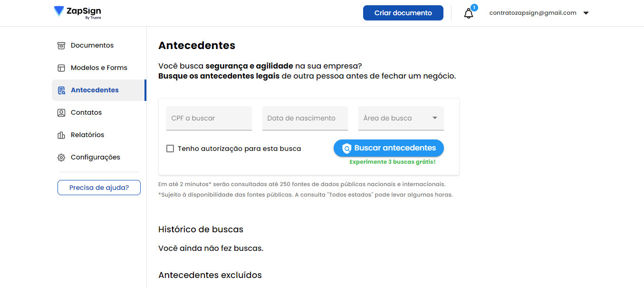This screenshot has height=288, width=644.
Task: Focus the CPF a buscar field
Action: click(209, 118)
